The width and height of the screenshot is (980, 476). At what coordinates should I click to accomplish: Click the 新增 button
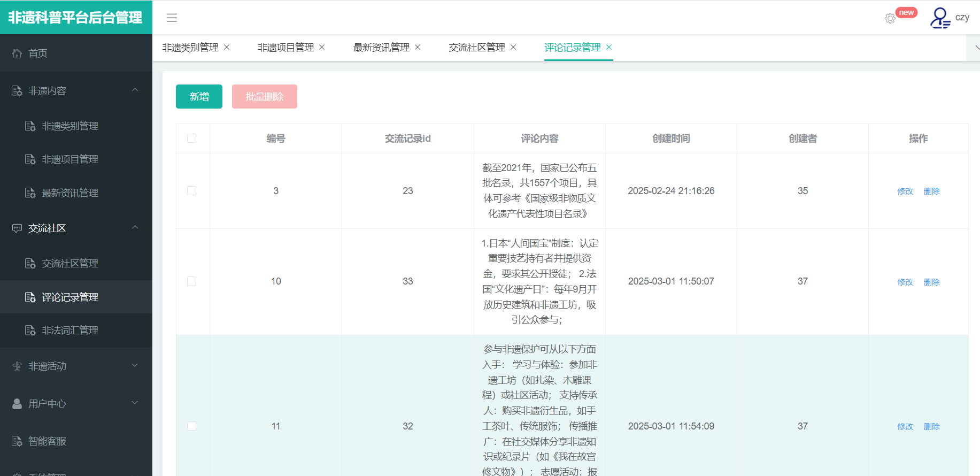tap(199, 97)
